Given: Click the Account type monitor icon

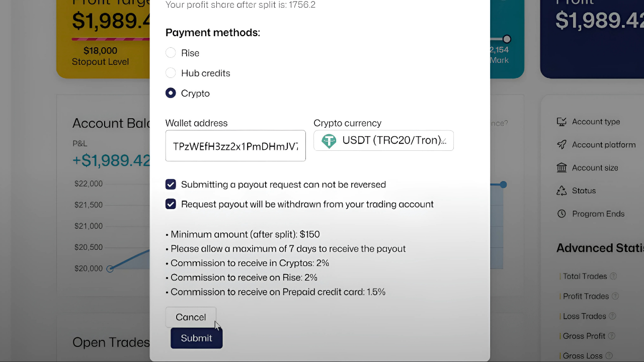Looking at the screenshot, I should click(x=561, y=122).
